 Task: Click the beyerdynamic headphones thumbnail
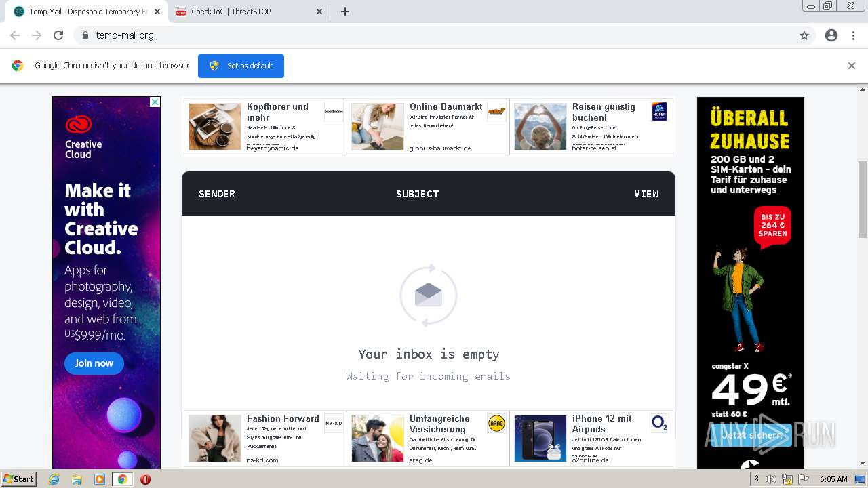click(215, 127)
